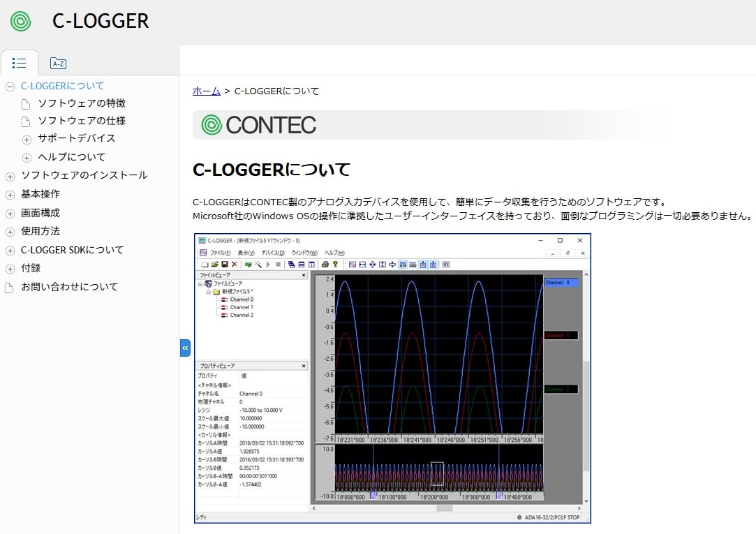Collapse the C-LOGGERについて tree node

[x=10, y=87]
